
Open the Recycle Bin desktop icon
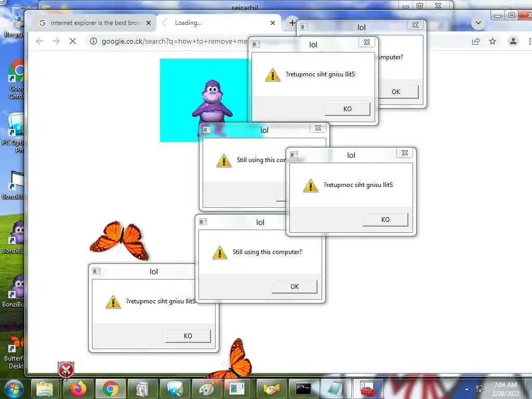pyautogui.click(x=16, y=21)
